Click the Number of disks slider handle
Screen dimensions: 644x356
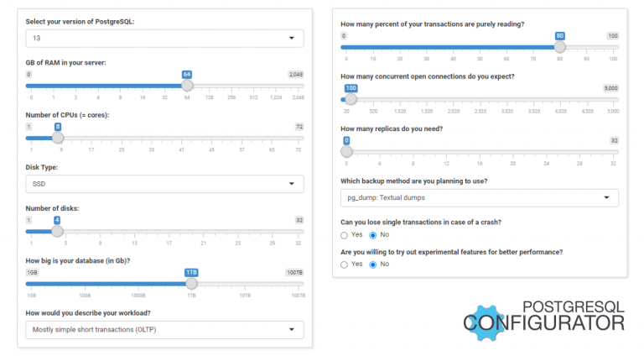(x=57, y=231)
